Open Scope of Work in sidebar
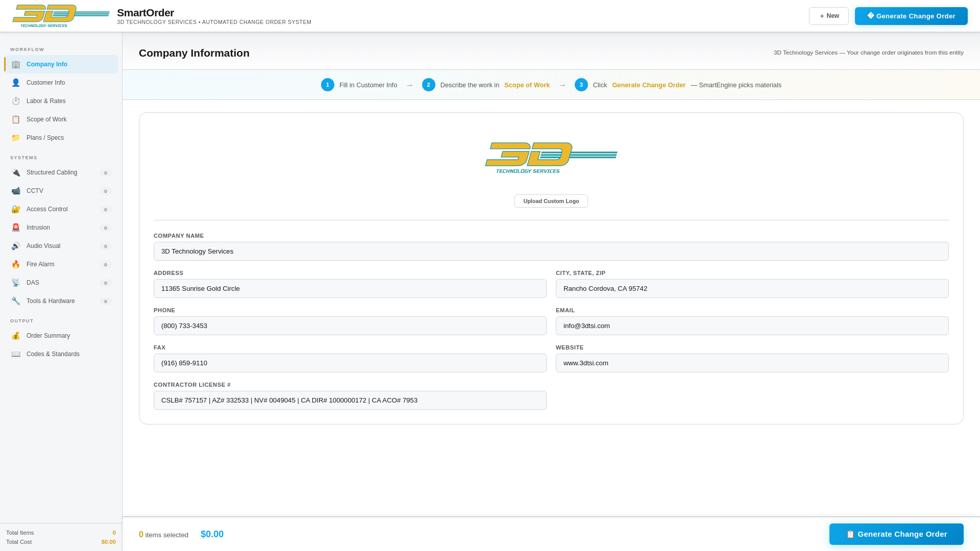 coord(61,119)
